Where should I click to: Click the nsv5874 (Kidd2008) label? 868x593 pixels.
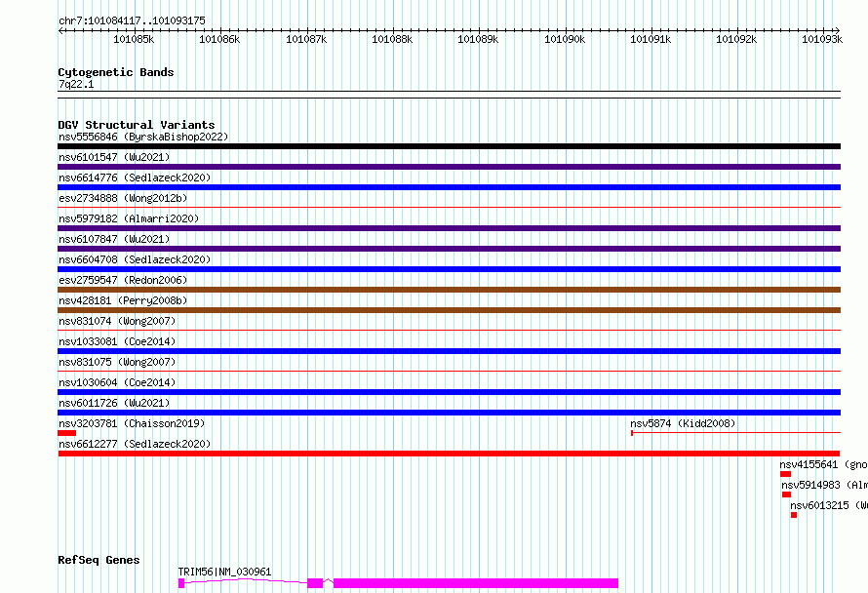click(x=683, y=423)
